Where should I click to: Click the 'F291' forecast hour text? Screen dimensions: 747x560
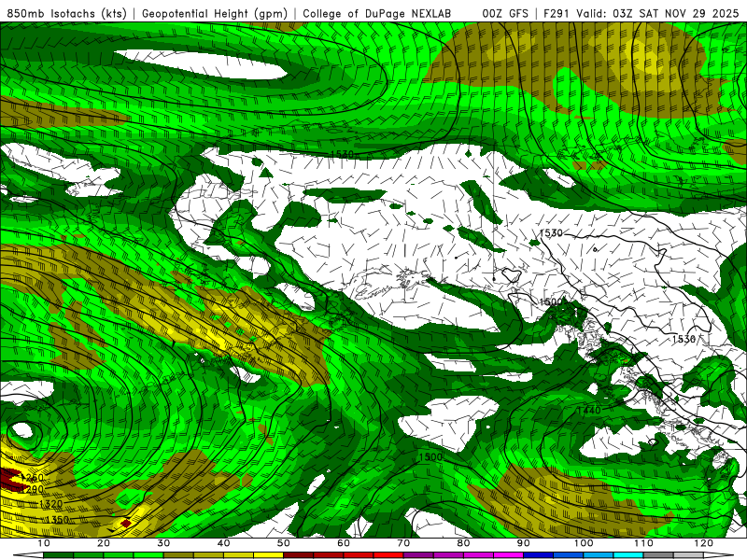[x=556, y=14]
